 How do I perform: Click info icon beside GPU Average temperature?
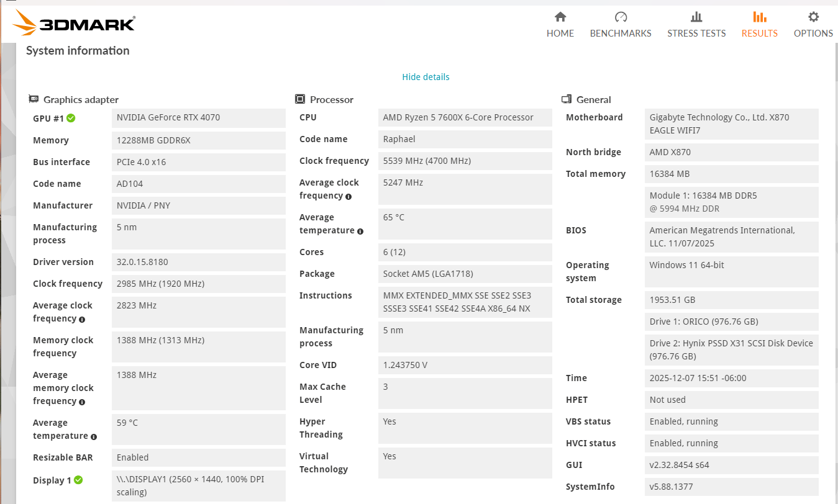pyautogui.click(x=94, y=436)
